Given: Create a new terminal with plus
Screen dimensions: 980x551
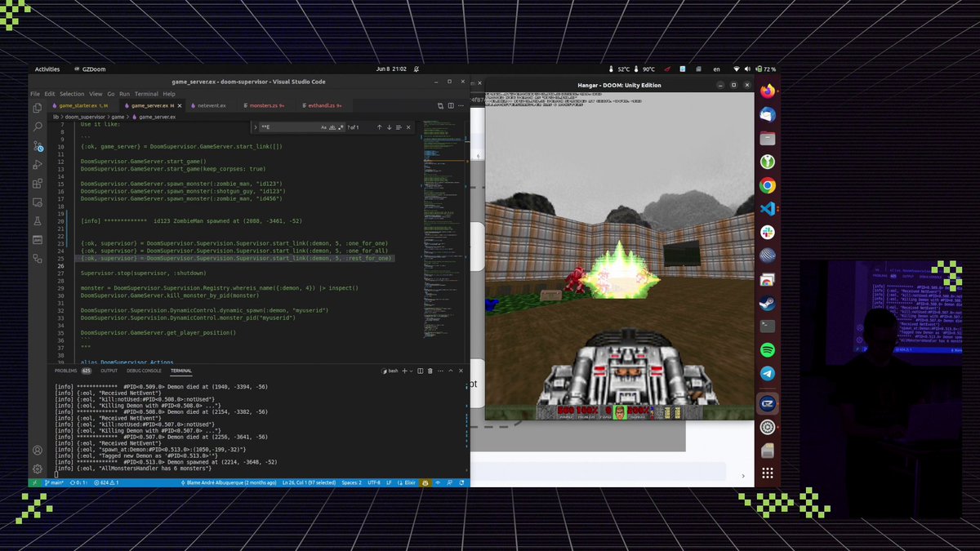Looking at the screenshot, I should click(406, 371).
